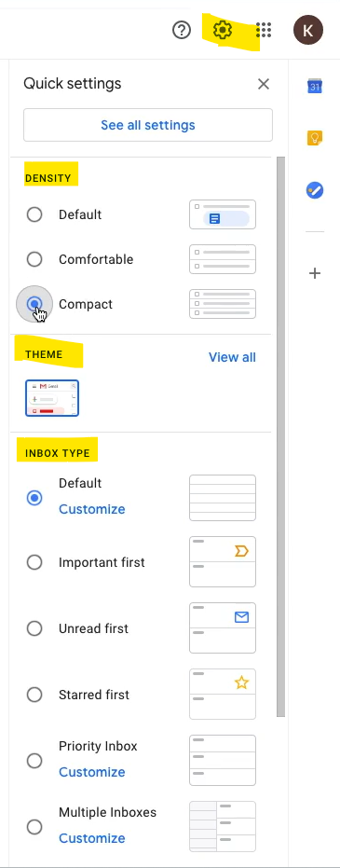
Task: Click Important first preview with marker icon
Action: coord(223,562)
